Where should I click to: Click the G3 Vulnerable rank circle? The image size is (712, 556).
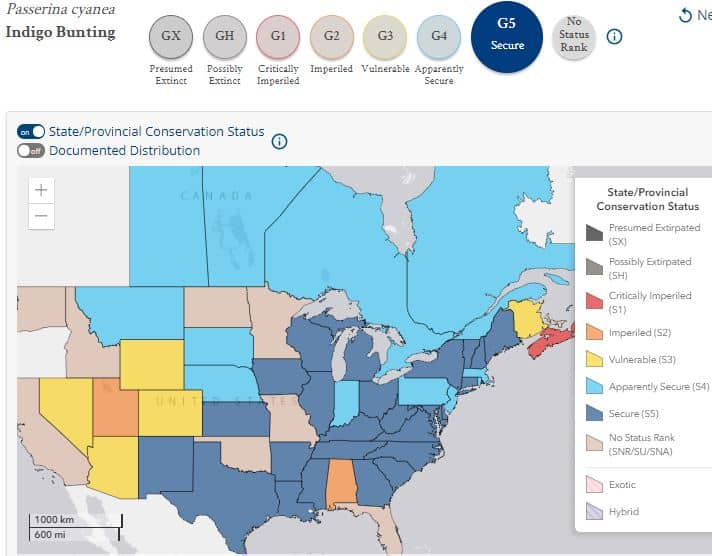pos(385,36)
